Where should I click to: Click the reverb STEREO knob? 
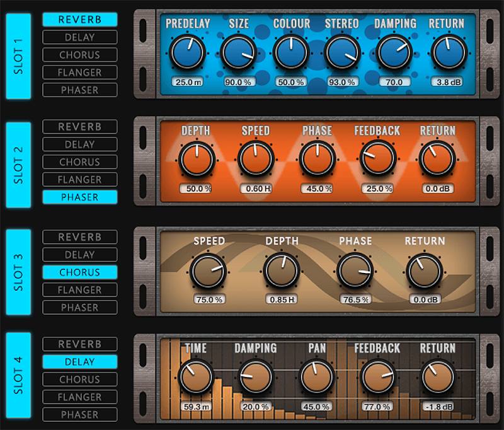342,52
